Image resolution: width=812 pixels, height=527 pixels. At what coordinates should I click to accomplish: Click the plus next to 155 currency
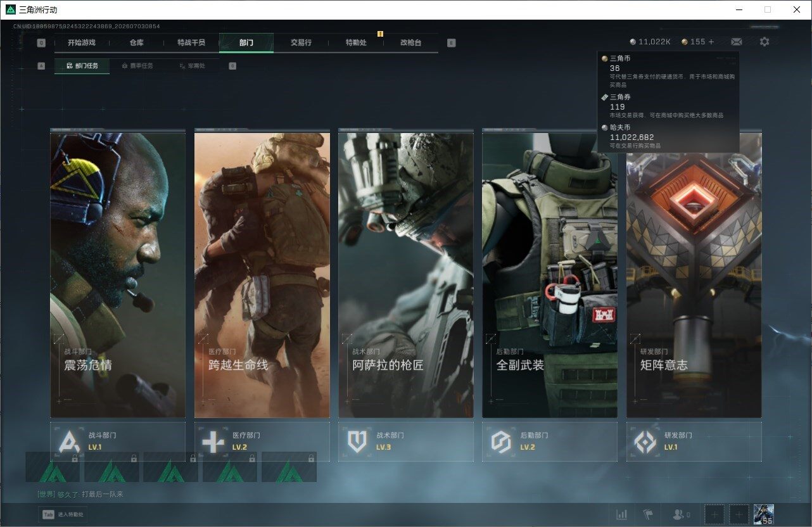(711, 42)
